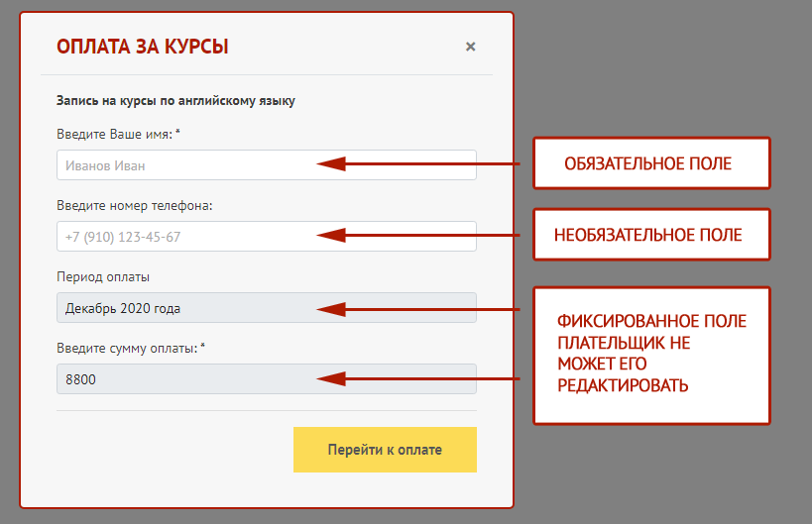Image resolution: width=812 pixels, height=524 pixels.
Task: Click the "Введите сумму оплаты" label
Action: 127,348
